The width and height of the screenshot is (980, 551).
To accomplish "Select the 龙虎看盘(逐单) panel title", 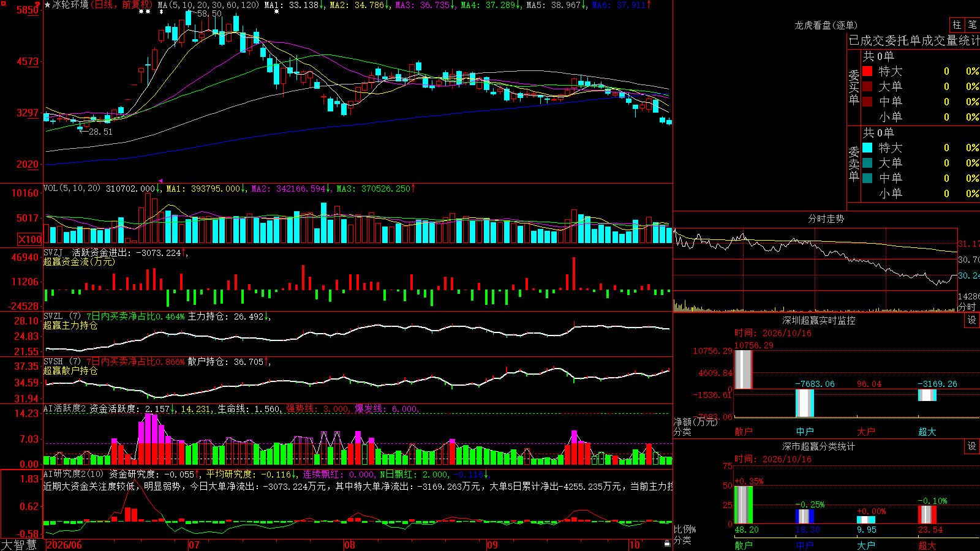I will click(x=826, y=25).
